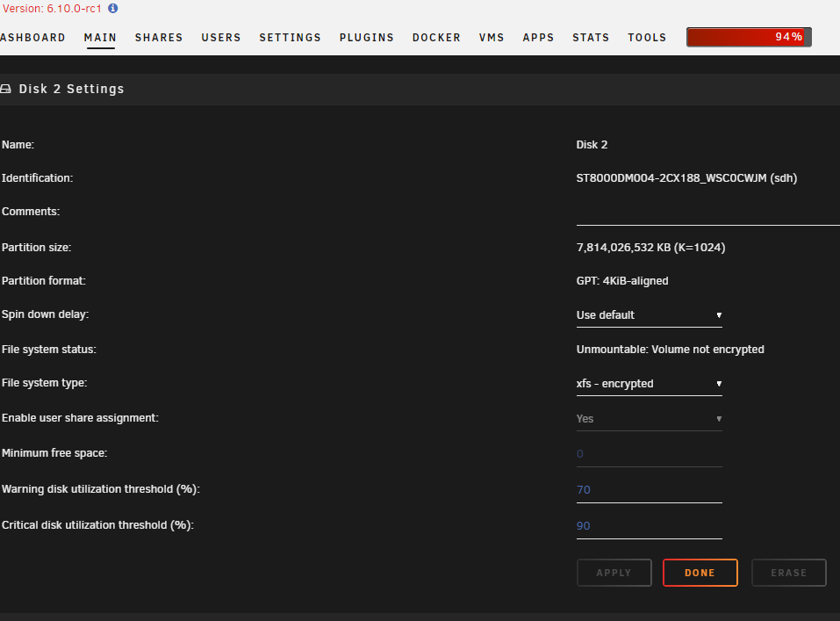
Task: Open the VMs tab
Action: pos(492,38)
